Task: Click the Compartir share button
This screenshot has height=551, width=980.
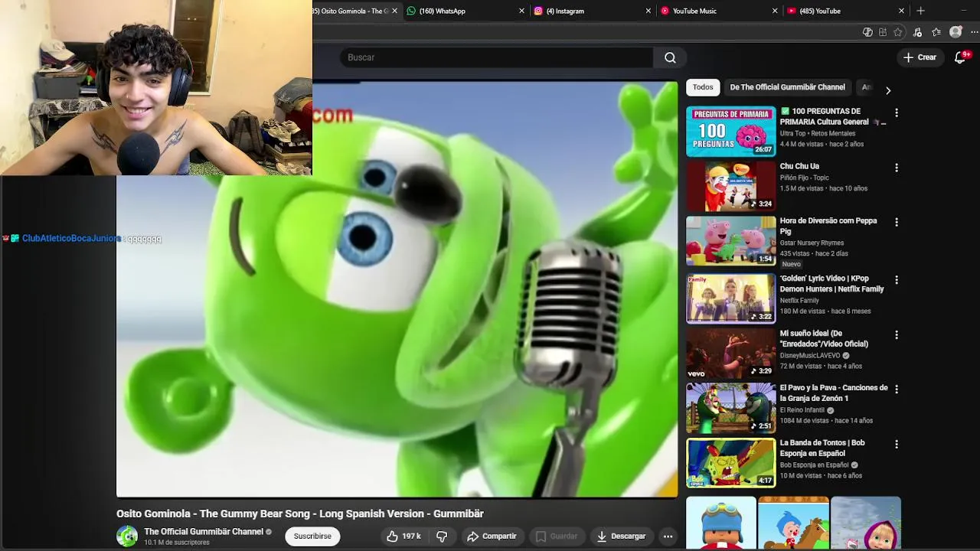Action: point(492,536)
